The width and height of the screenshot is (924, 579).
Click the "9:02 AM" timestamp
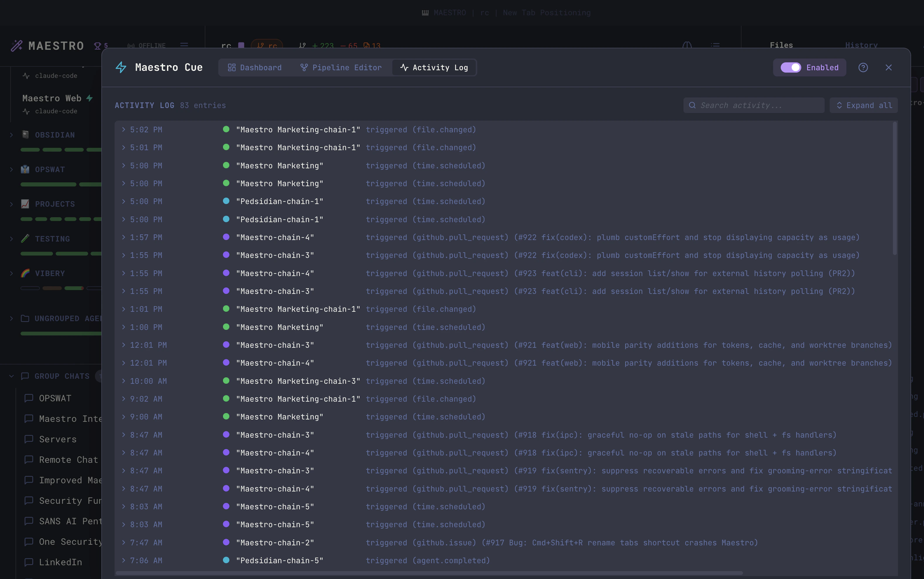coord(146,399)
